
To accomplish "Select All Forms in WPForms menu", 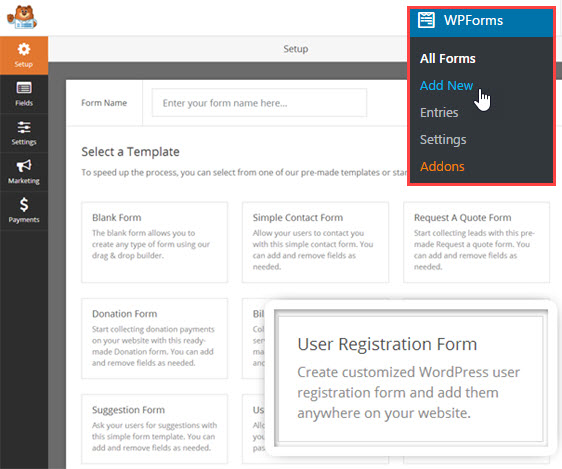I will 448,58.
